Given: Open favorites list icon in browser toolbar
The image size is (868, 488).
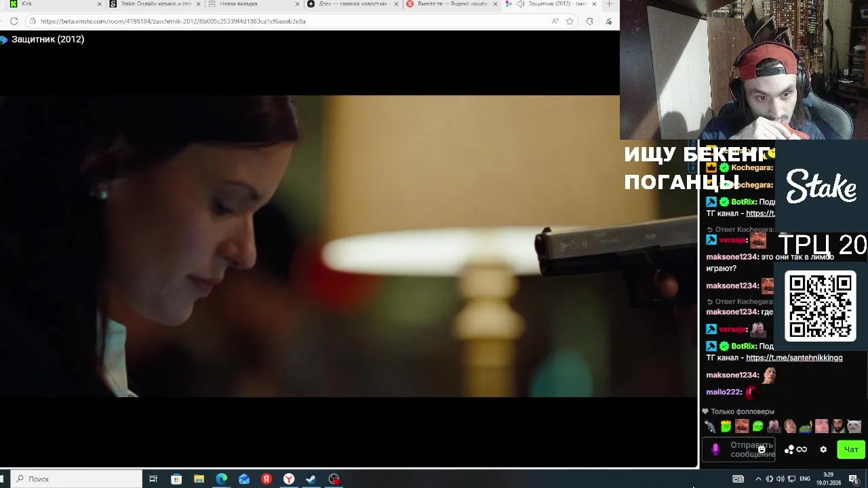Looking at the screenshot, I should pyautogui.click(x=608, y=21).
